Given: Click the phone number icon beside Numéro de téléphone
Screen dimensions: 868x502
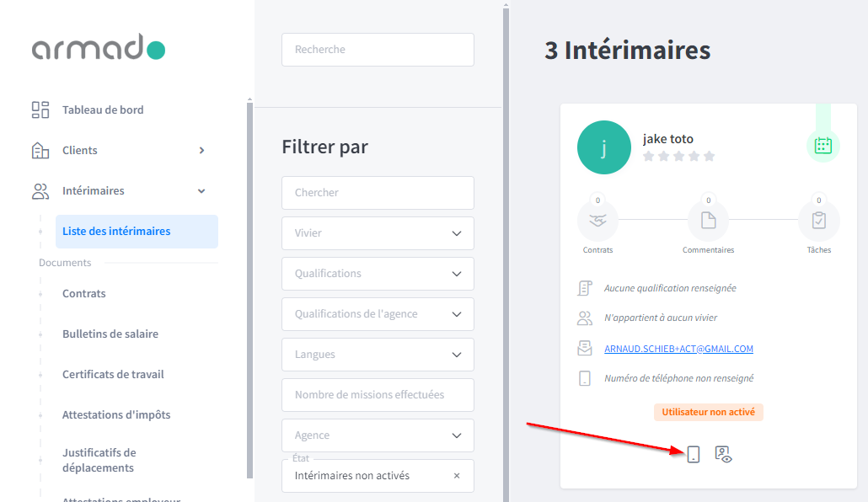Looking at the screenshot, I should [585, 378].
